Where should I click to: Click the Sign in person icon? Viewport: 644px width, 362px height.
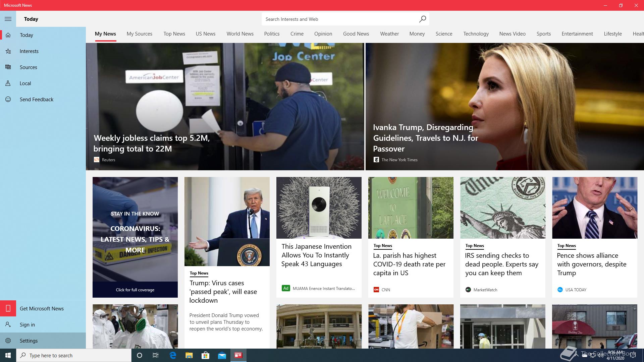(8, 325)
